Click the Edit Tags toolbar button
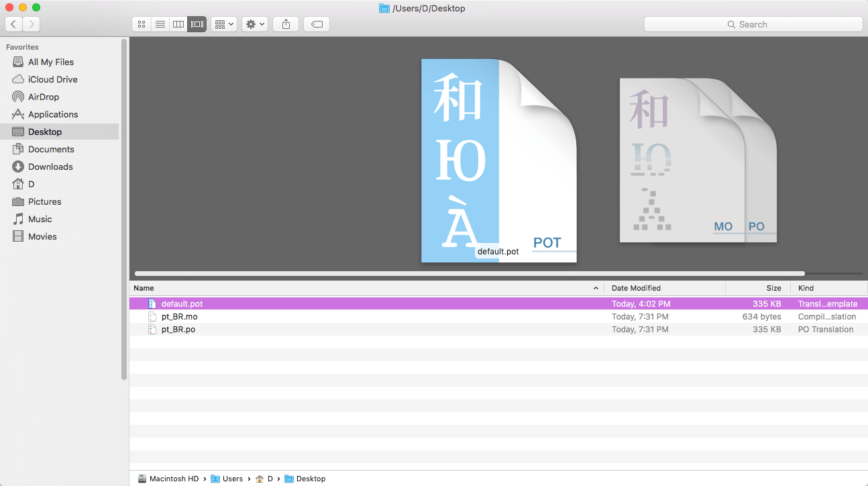 [x=317, y=24]
